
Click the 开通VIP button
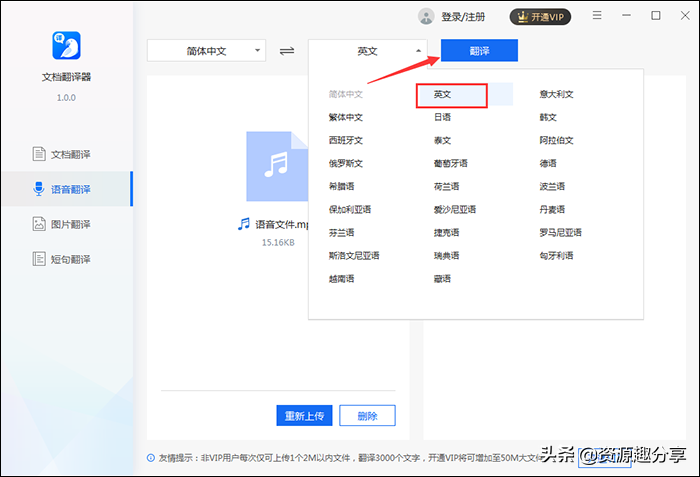pyautogui.click(x=540, y=17)
